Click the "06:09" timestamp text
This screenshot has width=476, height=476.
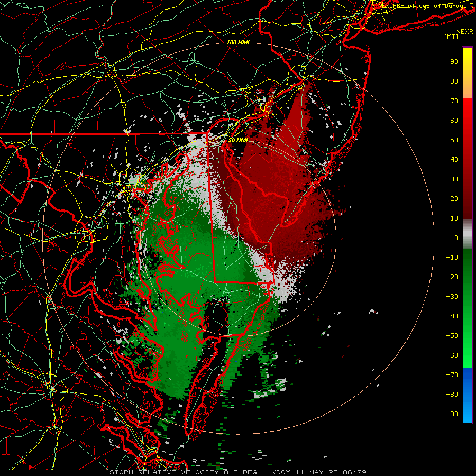[354, 472]
